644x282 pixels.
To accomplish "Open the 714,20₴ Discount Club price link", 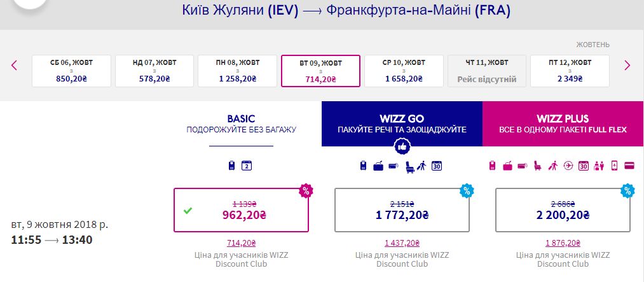I will [x=241, y=243].
